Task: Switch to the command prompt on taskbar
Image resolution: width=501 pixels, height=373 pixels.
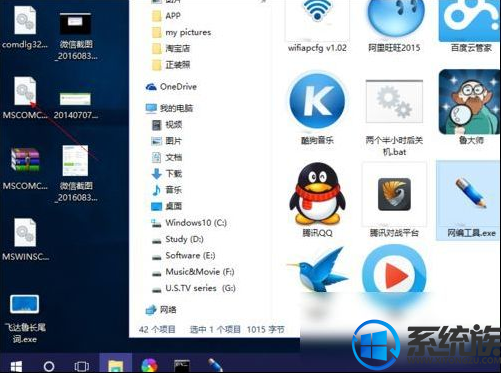Action: pyautogui.click(x=182, y=366)
